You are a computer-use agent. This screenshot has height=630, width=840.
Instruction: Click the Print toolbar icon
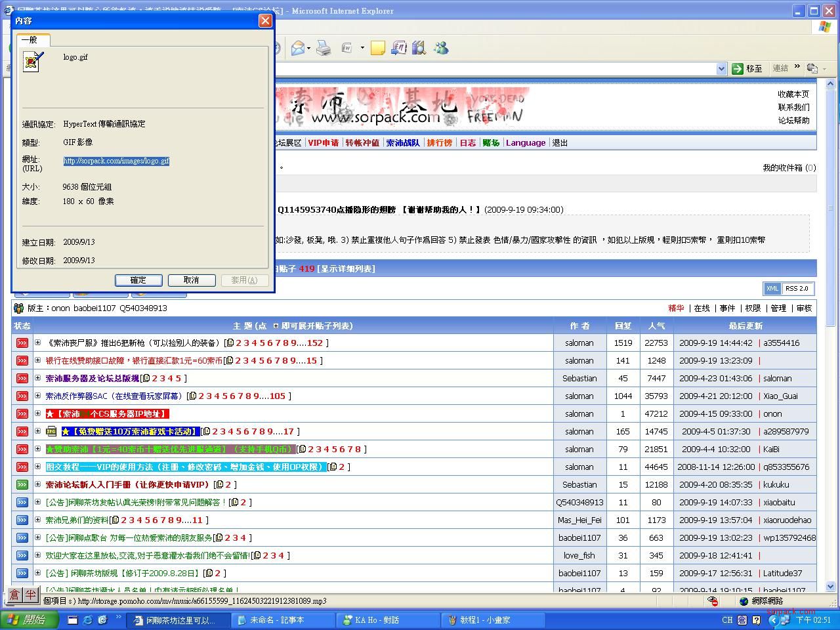coord(324,48)
